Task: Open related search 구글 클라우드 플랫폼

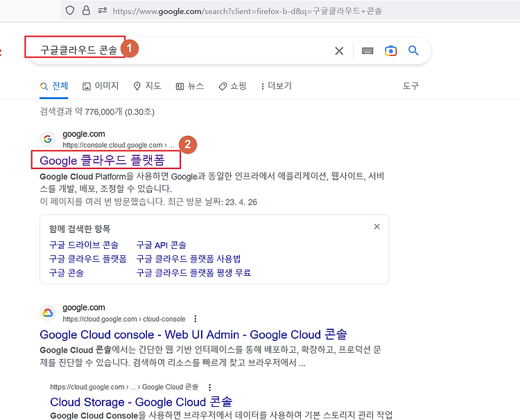Action: click(88, 259)
